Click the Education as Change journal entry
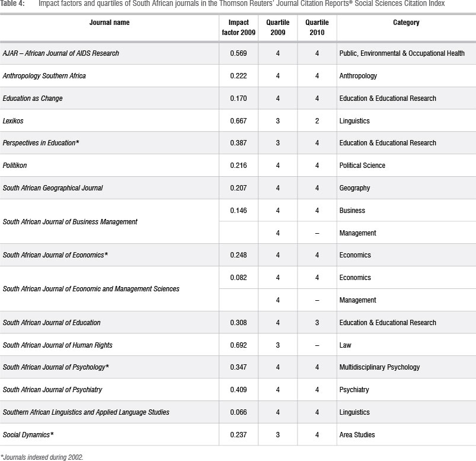This screenshot has width=476, height=461. click(33, 98)
